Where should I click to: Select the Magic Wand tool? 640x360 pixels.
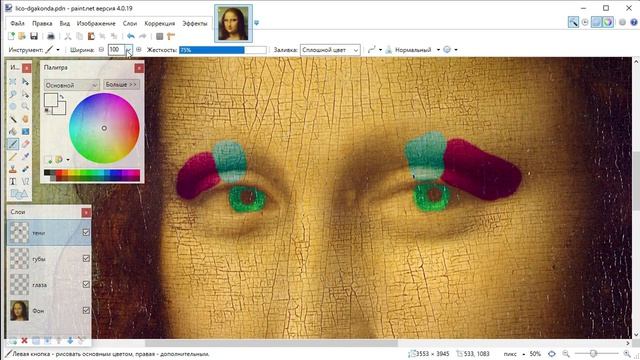coord(13,119)
